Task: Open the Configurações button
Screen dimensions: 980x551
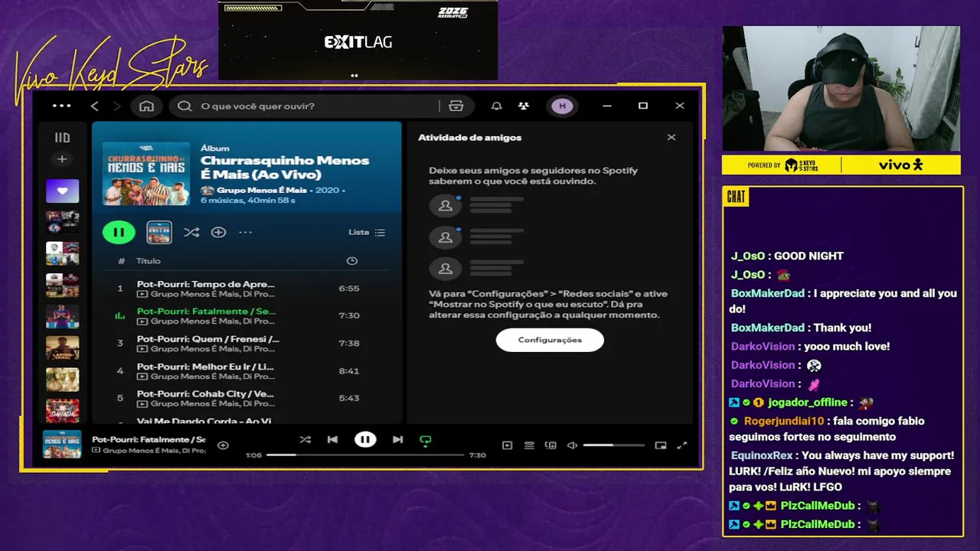Action: point(550,340)
